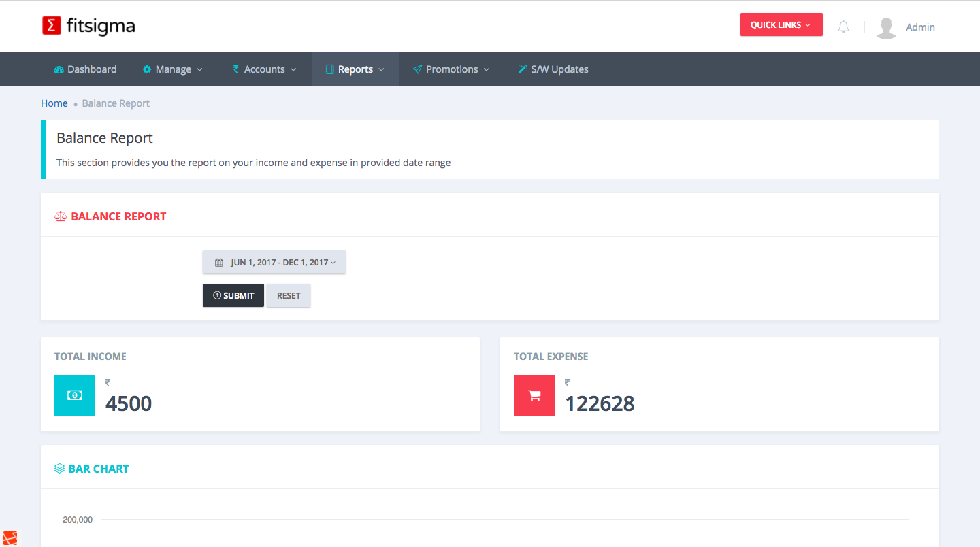Go to the Dashboard tab
The height and width of the screenshot is (547, 980).
[86, 69]
